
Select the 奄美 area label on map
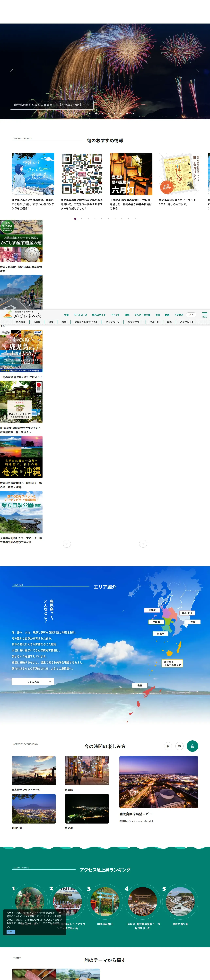pos(140,686)
